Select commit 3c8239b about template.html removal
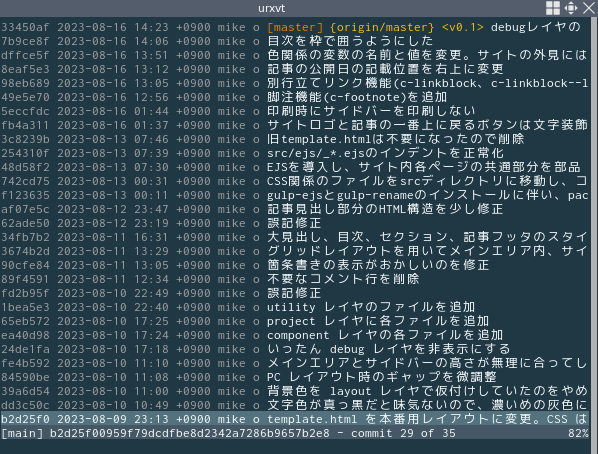Image resolution: width=598 pixels, height=454 pixels. coord(295,139)
